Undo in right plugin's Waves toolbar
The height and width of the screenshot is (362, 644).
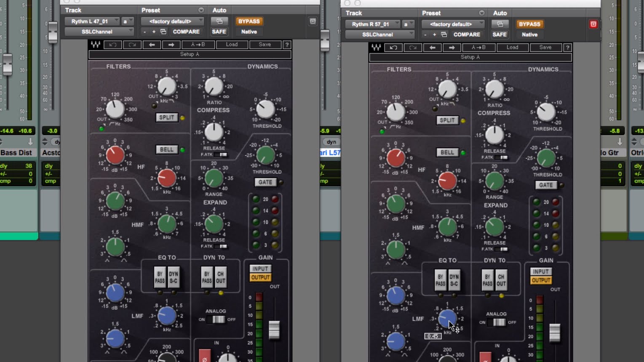pos(393,48)
